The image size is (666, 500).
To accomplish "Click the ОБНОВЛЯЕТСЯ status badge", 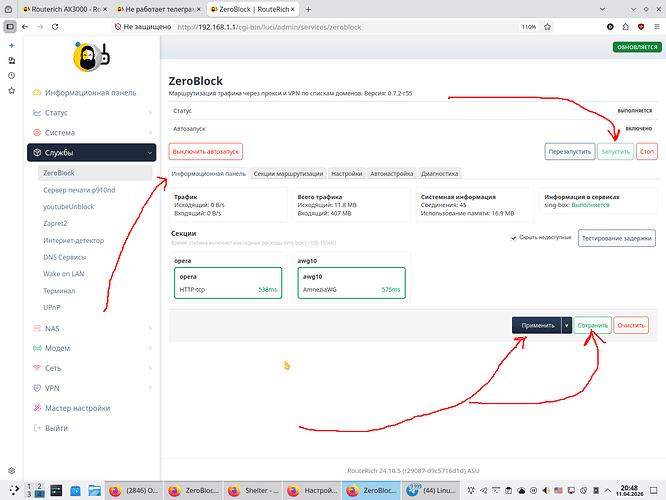I will click(x=637, y=47).
